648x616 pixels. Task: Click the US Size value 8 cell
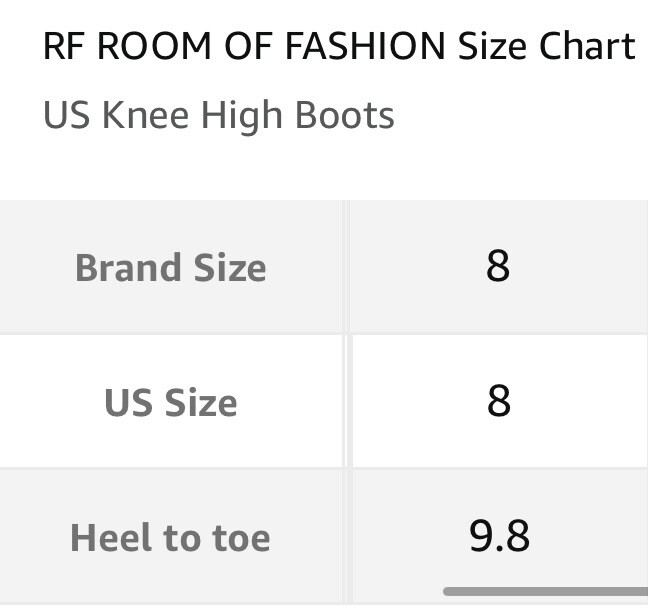(498, 401)
